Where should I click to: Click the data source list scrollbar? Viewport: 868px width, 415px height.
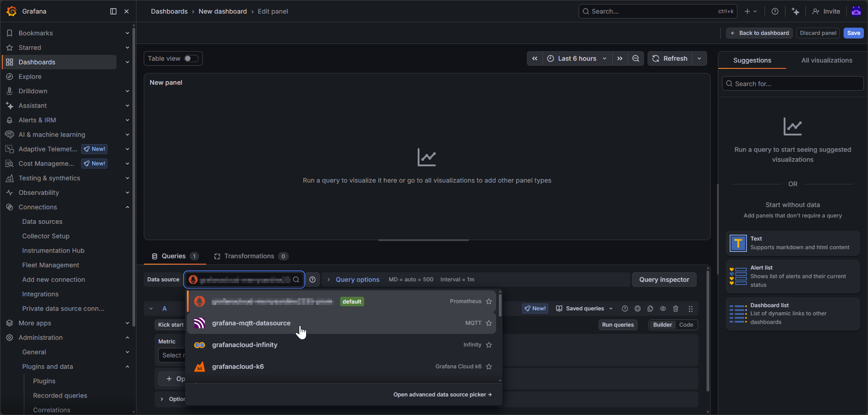[500, 305]
